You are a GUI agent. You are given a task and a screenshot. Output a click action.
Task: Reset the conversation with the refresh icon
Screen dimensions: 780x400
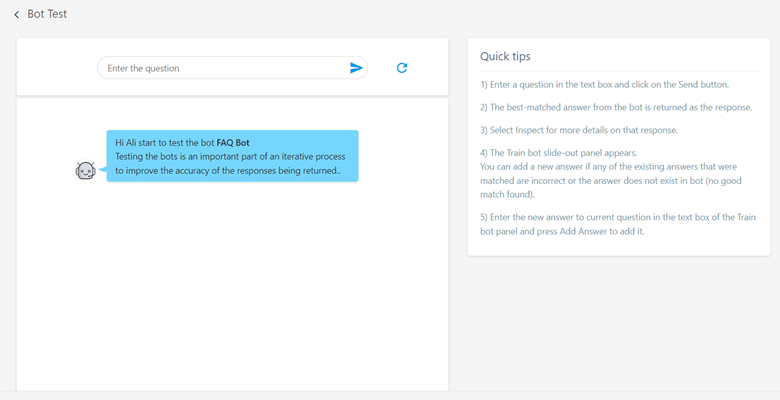click(x=402, y=68)
